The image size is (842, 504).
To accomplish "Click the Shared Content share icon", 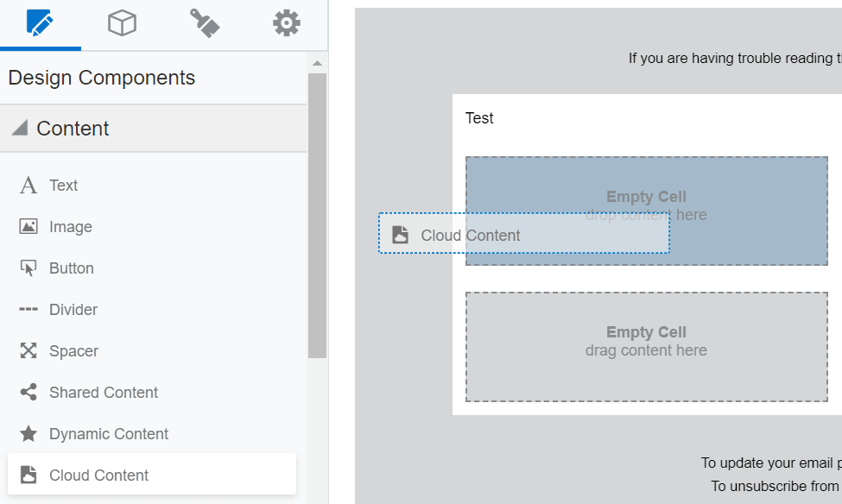I will tap(28, 392).
